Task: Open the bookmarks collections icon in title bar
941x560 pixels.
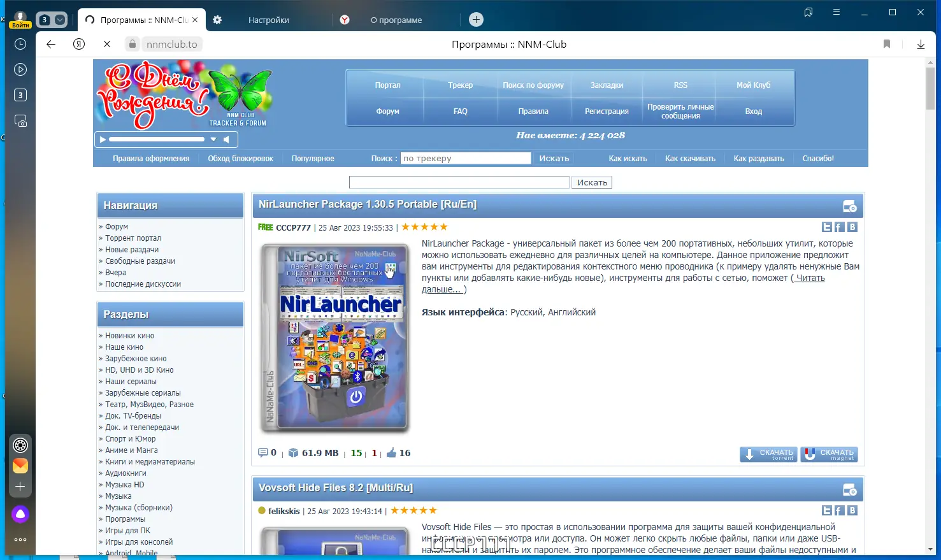Action: pos(808,12)
